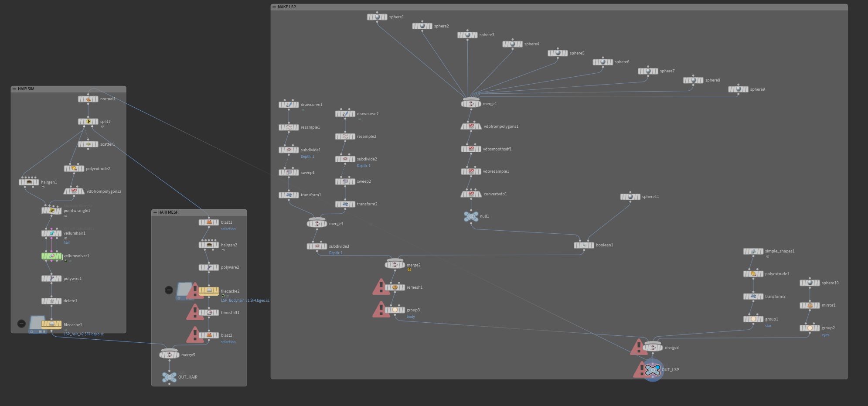Screen dimensions: 868x406
Task: Click the LSP_Bodyhair_v1.$F4.bgeo.sc path label
Action: (x=245, y=300)
